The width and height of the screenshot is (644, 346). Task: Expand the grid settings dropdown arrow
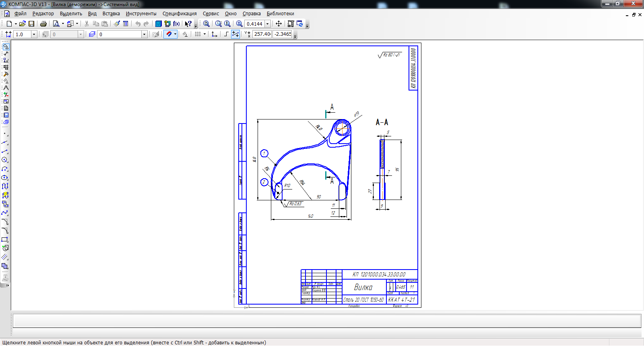click(x=204, y=34)
